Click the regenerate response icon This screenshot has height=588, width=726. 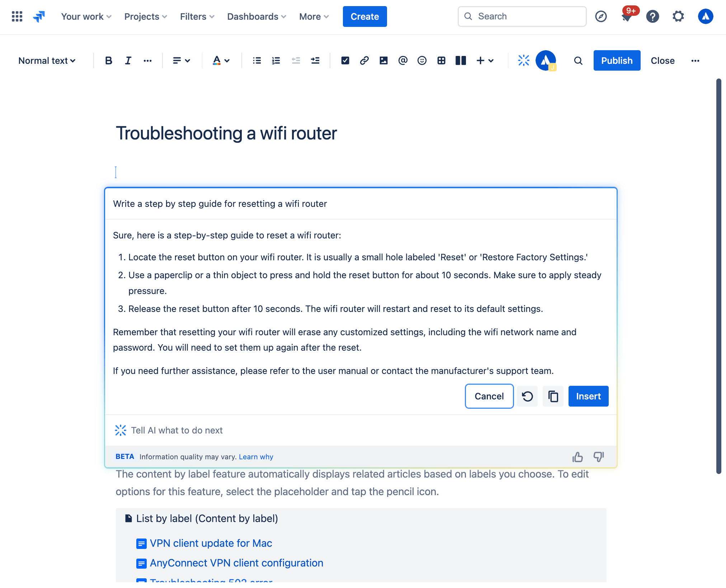(x=527, y=396)
